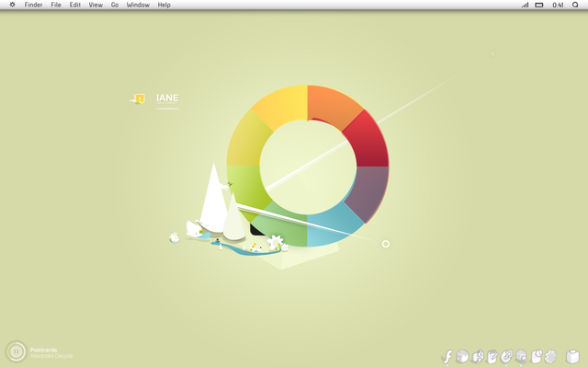Launch the Flash 'f' dock icon

(447, 356)
